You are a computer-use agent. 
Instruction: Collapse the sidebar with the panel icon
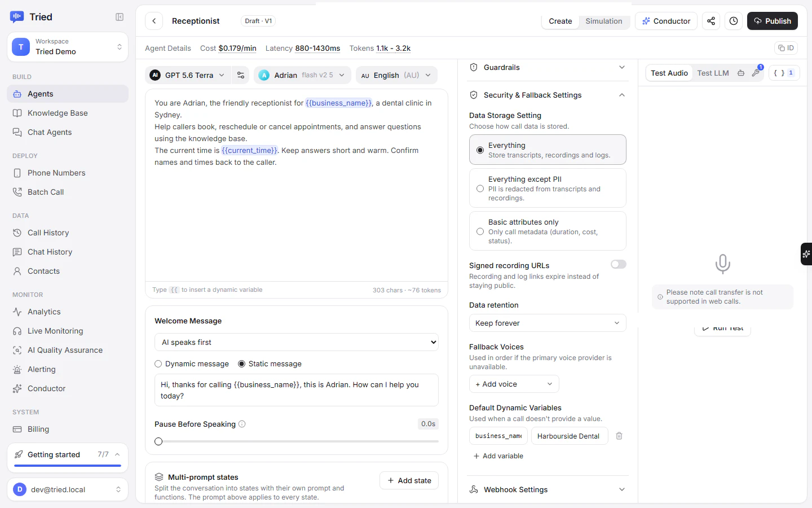pos(120,17)
